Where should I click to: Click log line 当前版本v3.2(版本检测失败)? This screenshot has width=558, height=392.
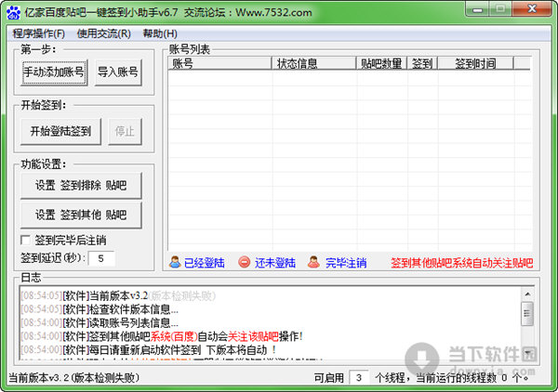pyautogui.click(x=118, y=295)
